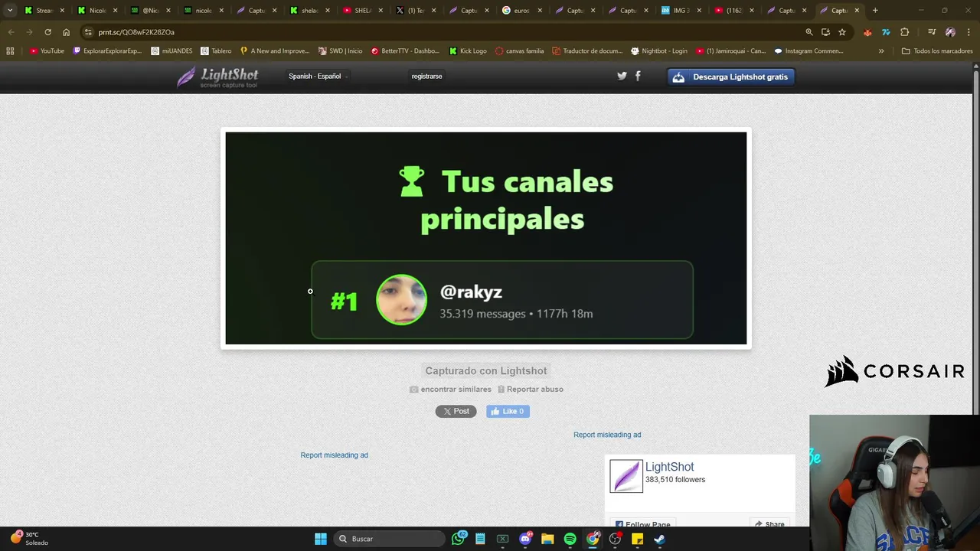The height and width of the screenshot is (551, 980).
Task: Click encontrar similares link
Action: tap(450, 389)
